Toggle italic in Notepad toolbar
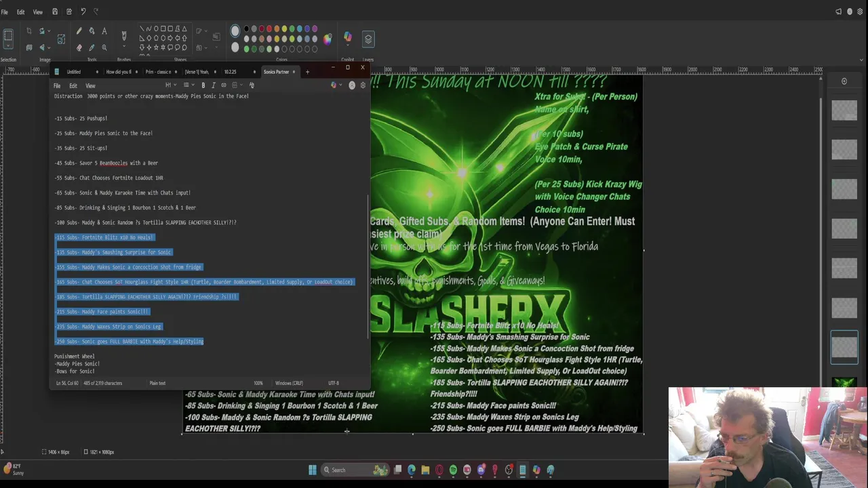Image resolution: width=868 pixels, height=488 pixels. point(213,85)
